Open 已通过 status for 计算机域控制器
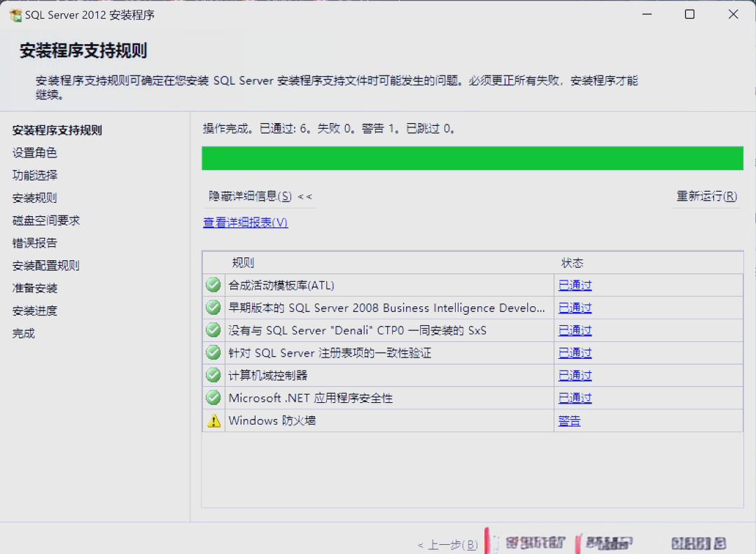The width and height of the screenshot is (756, 554). (575, 375)
